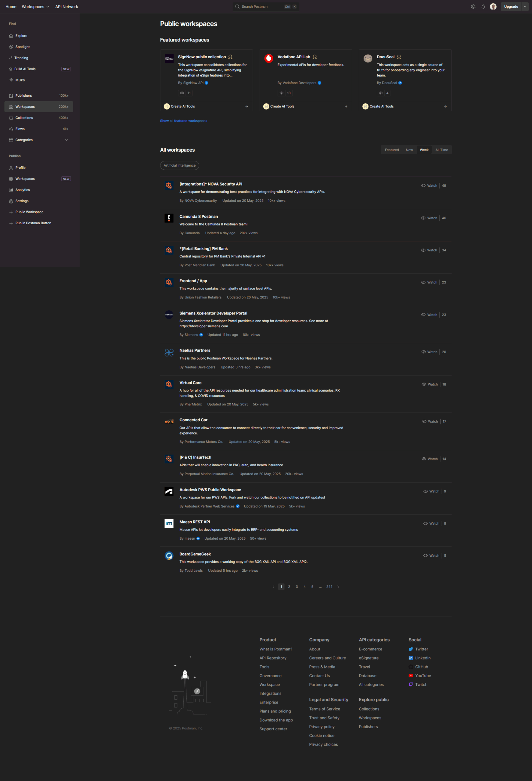Viewport: 532px width, 781px height.
Task: Open the Virtual Care workspace title
Action: tap(190, 383)
